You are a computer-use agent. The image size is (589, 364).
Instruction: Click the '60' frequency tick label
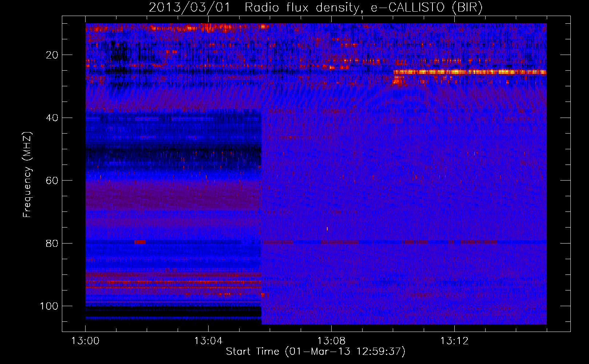(x=52, y=181)
